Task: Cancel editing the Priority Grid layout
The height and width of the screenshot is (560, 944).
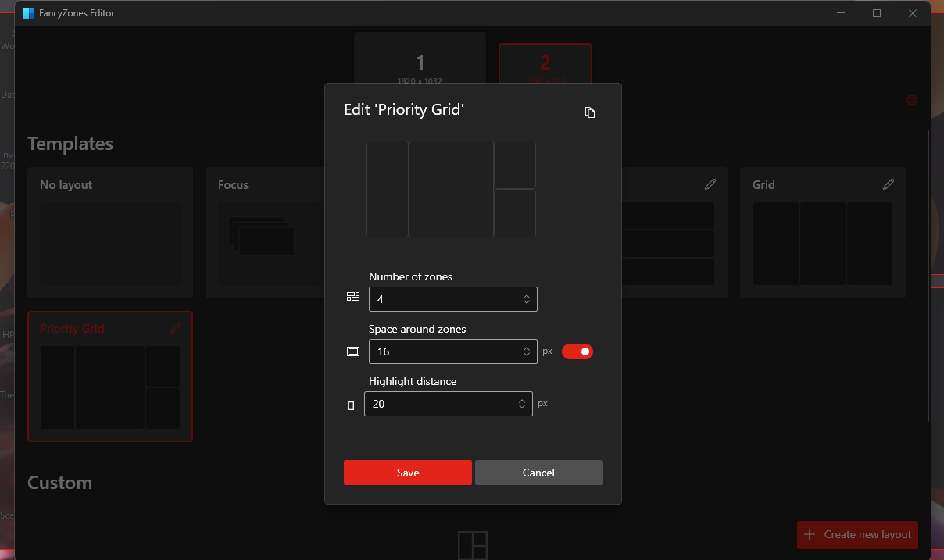Action: tap(538, 473)
